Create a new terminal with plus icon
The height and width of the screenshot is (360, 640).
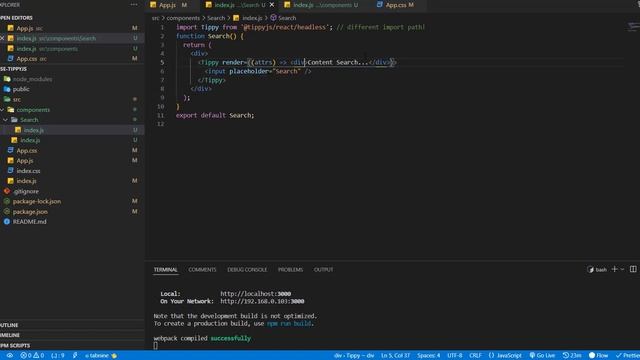pos(614,269)
